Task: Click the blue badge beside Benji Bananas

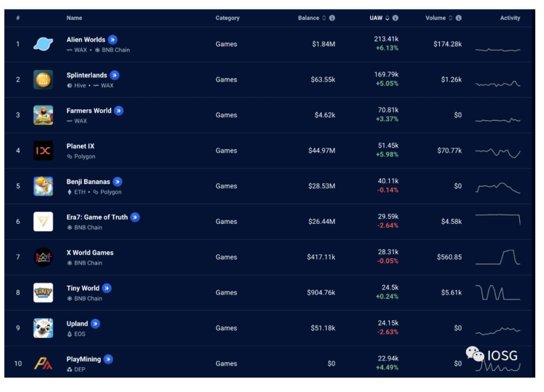Action: [x=117, y=182]
